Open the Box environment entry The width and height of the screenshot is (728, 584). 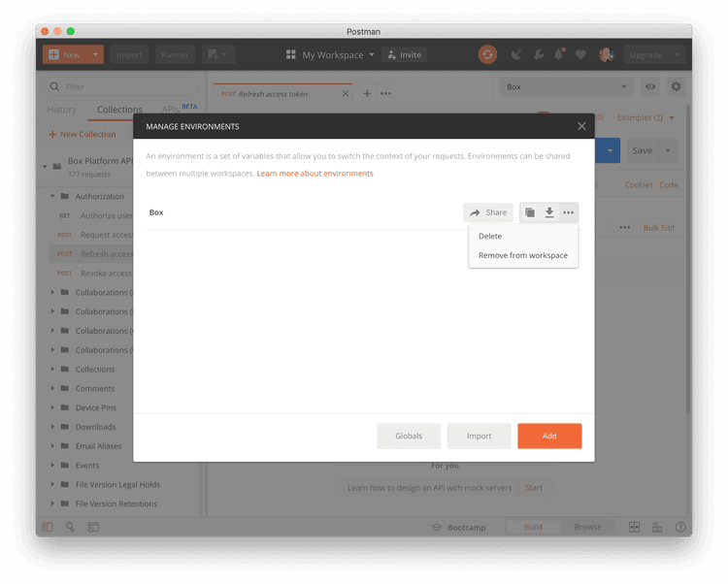156,212
